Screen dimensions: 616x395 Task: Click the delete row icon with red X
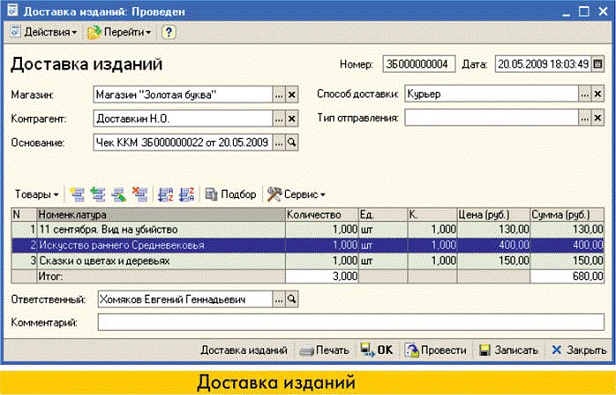[139, 195]
